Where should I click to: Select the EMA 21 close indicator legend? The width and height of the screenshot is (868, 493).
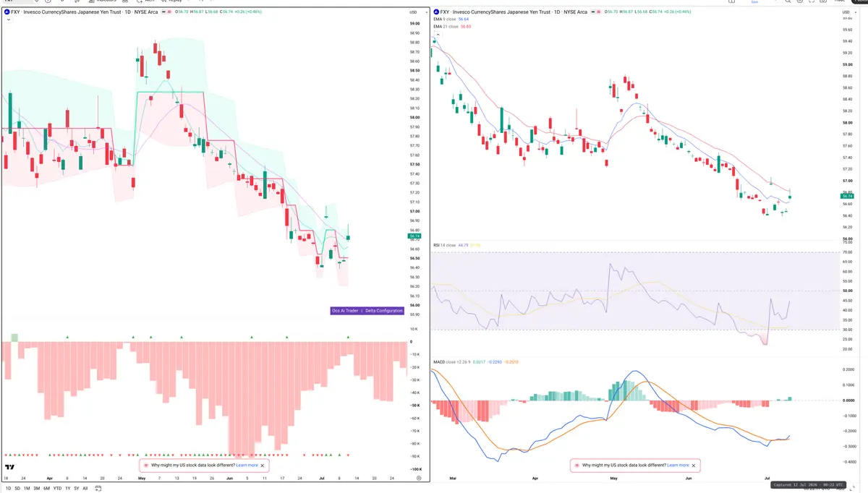452,27
